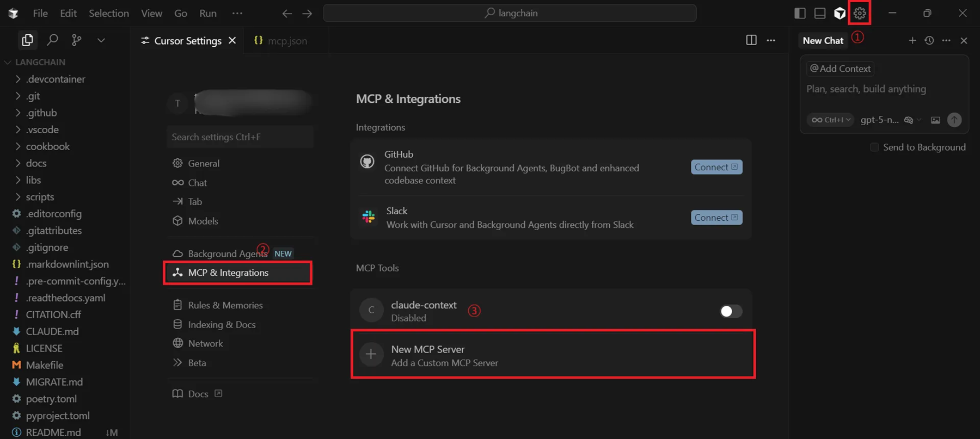980x439 pixels.
Task: Open Rules & Memories settings
Action: [x=225, y=305]
